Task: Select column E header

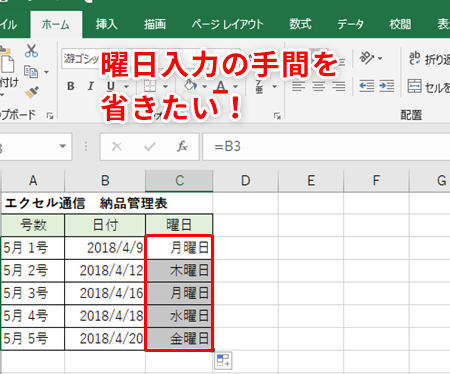Action: [x=311, y=181]
